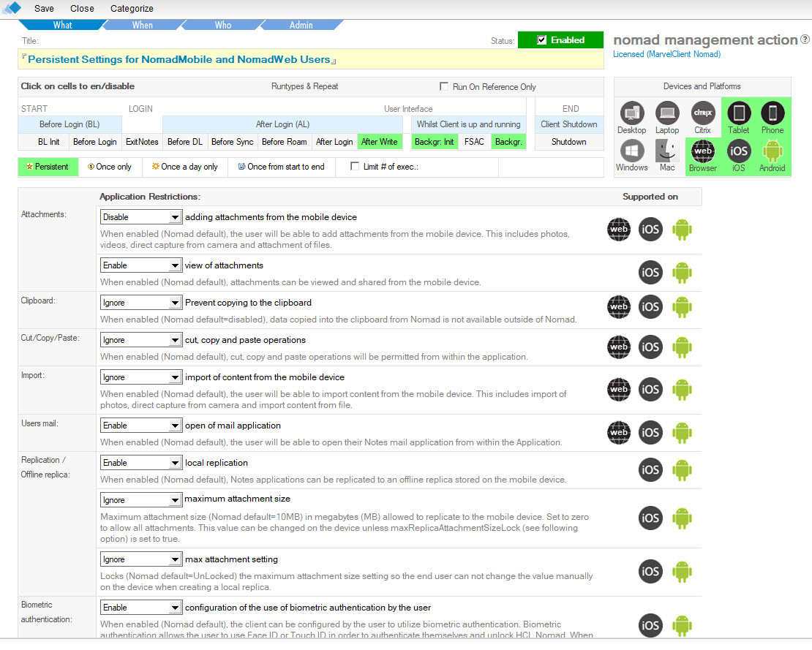
Task: Click iOS icon in import of content row
Action: [x=650, y=389]
